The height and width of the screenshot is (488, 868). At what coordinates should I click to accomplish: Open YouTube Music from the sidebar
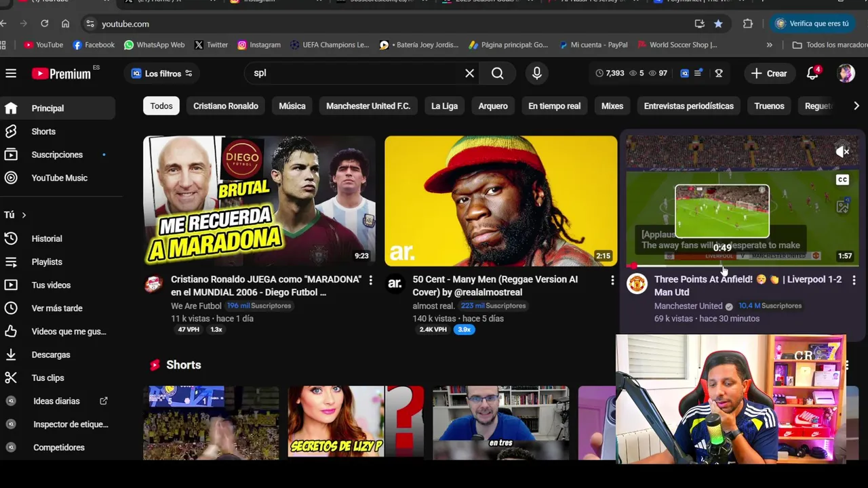[x=58, y=178]
